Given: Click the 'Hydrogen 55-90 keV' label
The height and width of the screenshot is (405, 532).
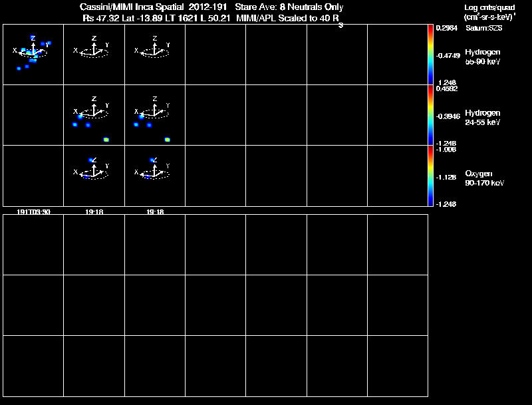Looking at the screenshot, I should coord(483,57).
